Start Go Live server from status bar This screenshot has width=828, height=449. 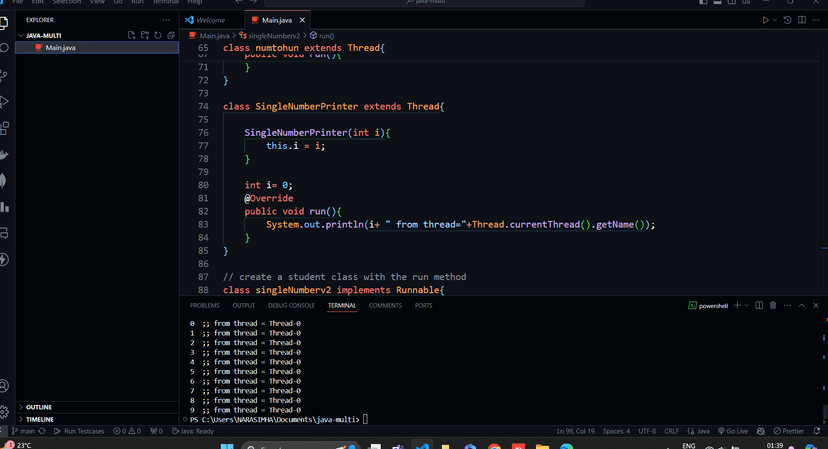click(733, 431)
